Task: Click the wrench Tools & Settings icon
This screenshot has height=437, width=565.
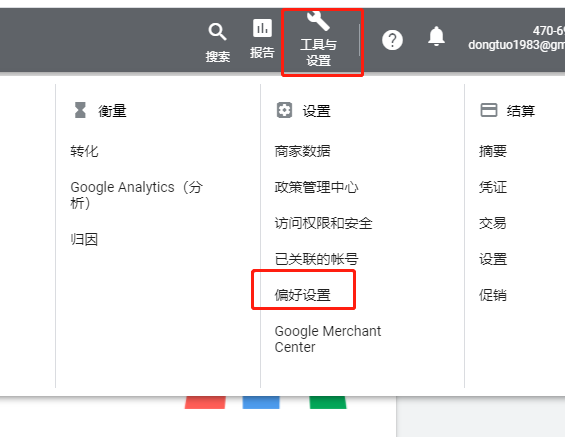Action: pyautogui.click(x=318, y=20)
